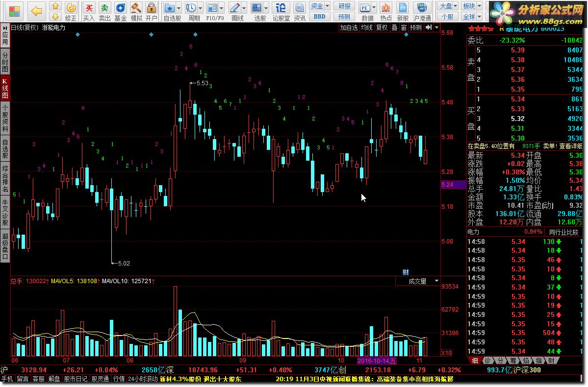
Task: Open 牛叉诊股 sidebar tab
Action: tap(5, 212)
